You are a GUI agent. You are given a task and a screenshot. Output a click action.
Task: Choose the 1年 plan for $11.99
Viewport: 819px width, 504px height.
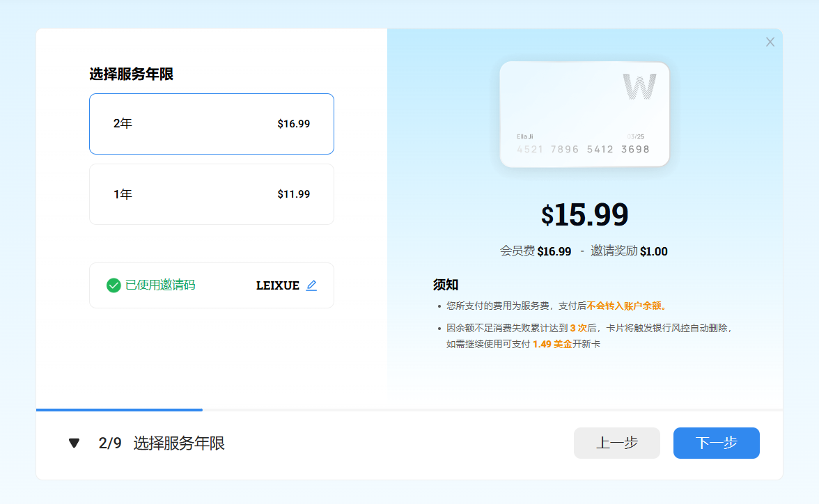click(x=211, y=194)
